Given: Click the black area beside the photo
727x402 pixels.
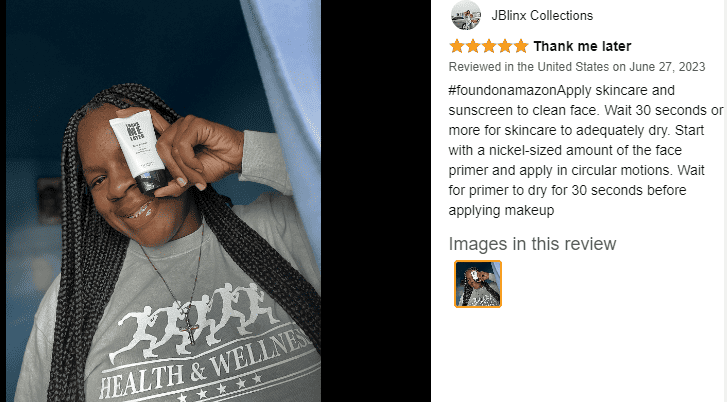Looking at the screenshot, I should click(376, 201).
